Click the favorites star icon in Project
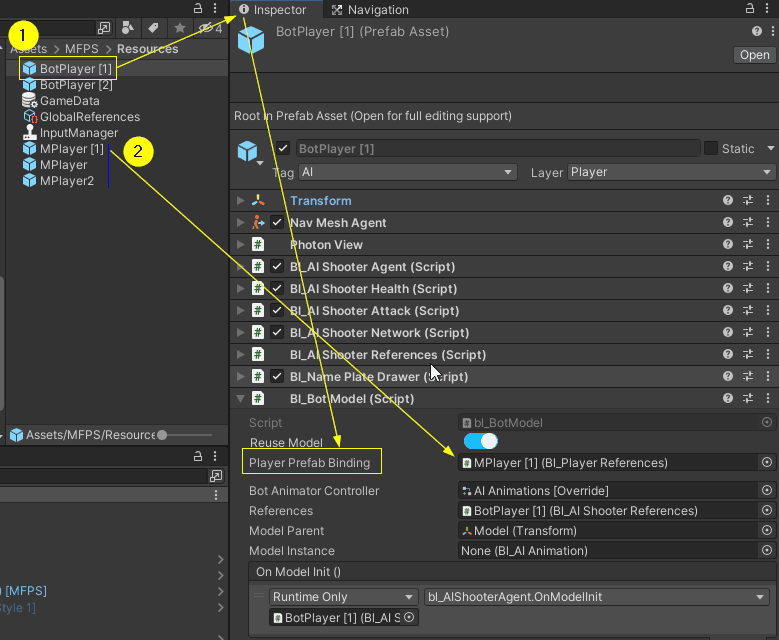Screen dimensions: 779x640 pos(179,28)
